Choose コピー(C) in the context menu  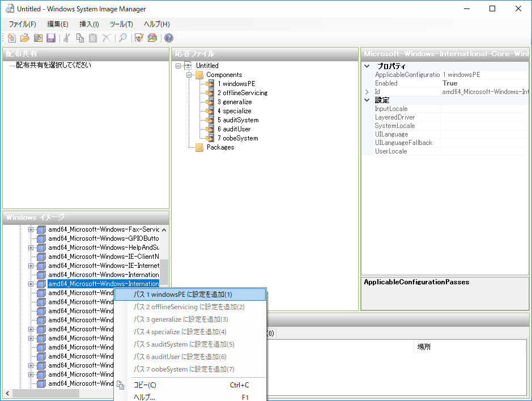coord(190,385)
